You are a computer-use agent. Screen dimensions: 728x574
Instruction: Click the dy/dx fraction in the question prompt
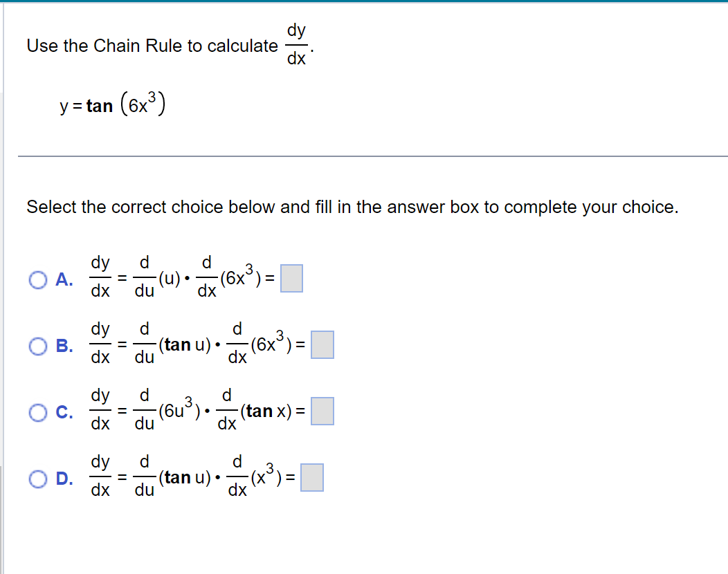pyautogui.click(x=296, y=44)
